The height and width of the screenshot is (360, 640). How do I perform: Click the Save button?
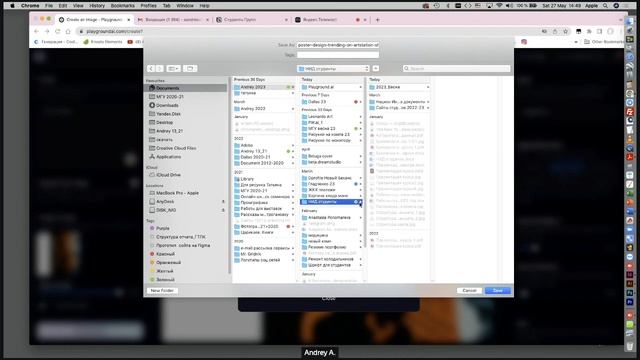498,291
